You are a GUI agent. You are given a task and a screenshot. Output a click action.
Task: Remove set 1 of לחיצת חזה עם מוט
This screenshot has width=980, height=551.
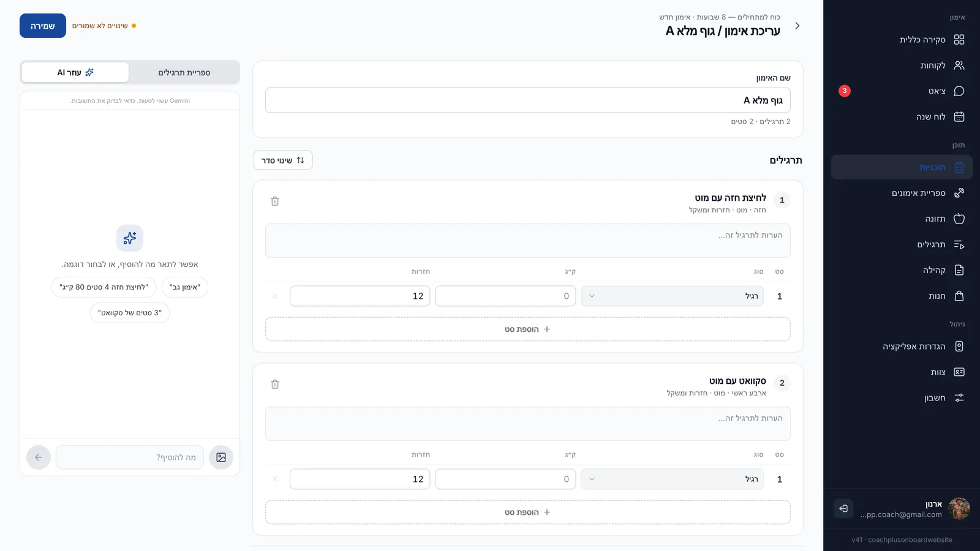(x=275, y=296)
